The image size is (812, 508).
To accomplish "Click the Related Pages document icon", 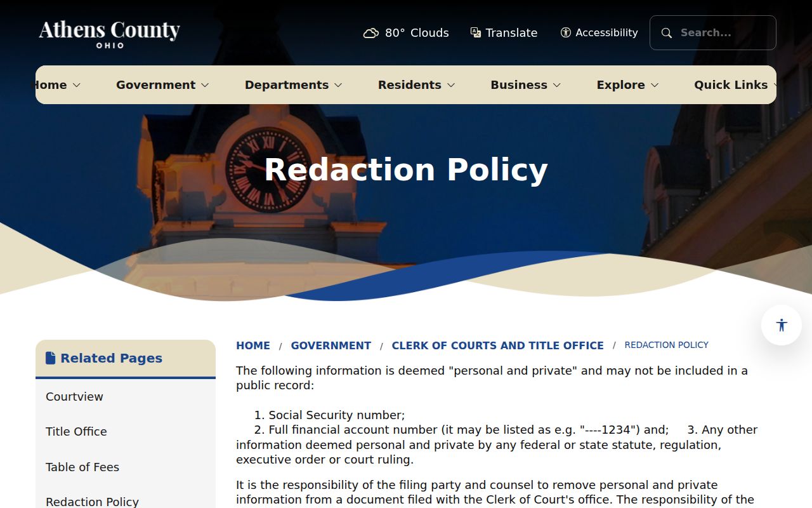I will click(51, 358).
